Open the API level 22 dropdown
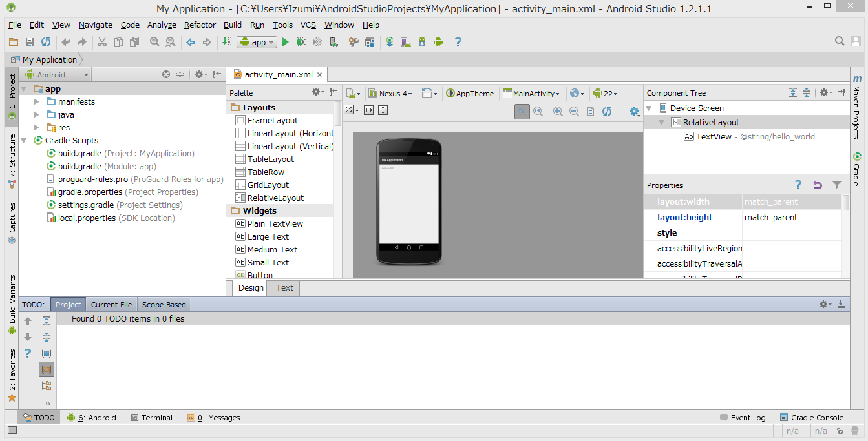 [x=606, y=93]
